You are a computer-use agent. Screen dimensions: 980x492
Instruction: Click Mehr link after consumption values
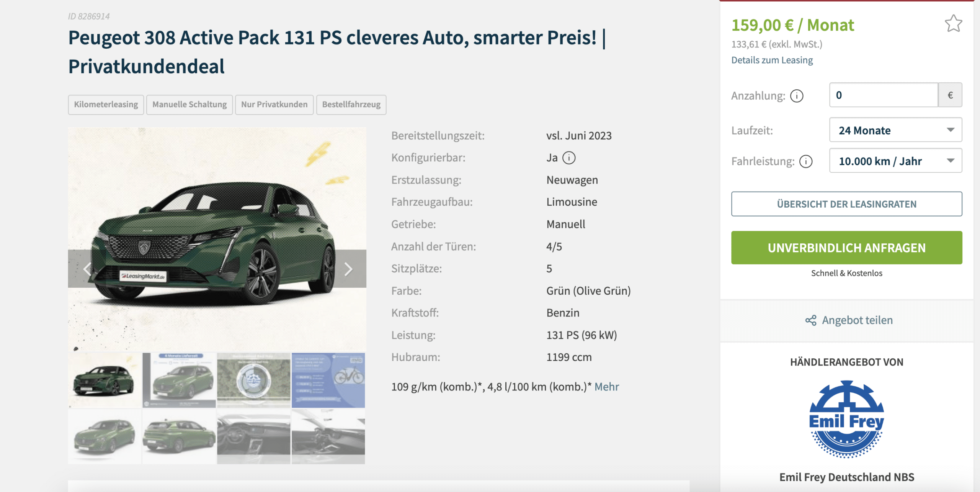point(606,387)
